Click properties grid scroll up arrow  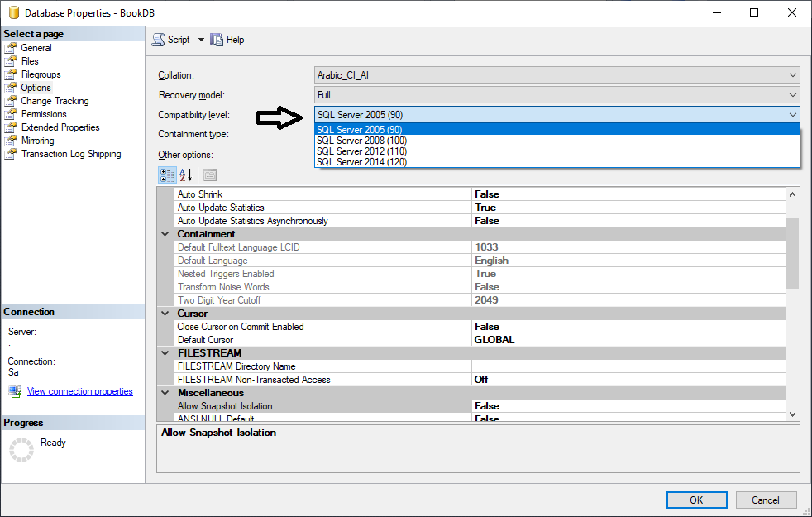(792, 194)
